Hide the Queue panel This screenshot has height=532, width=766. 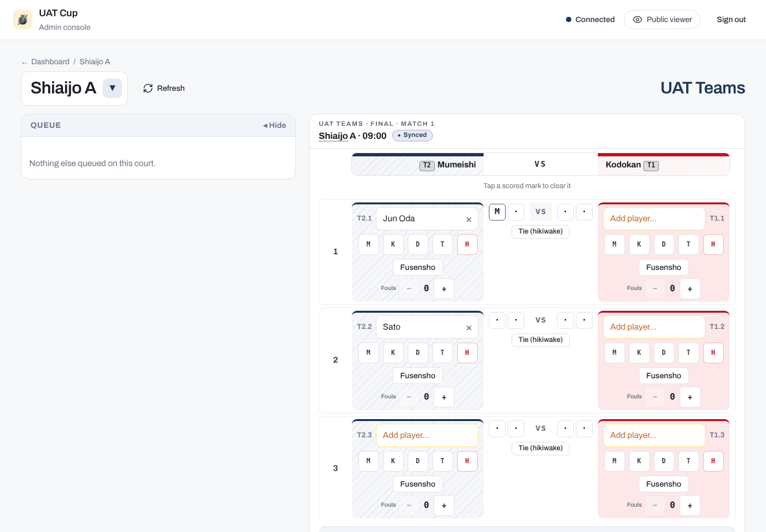click(x=274, y=125)
